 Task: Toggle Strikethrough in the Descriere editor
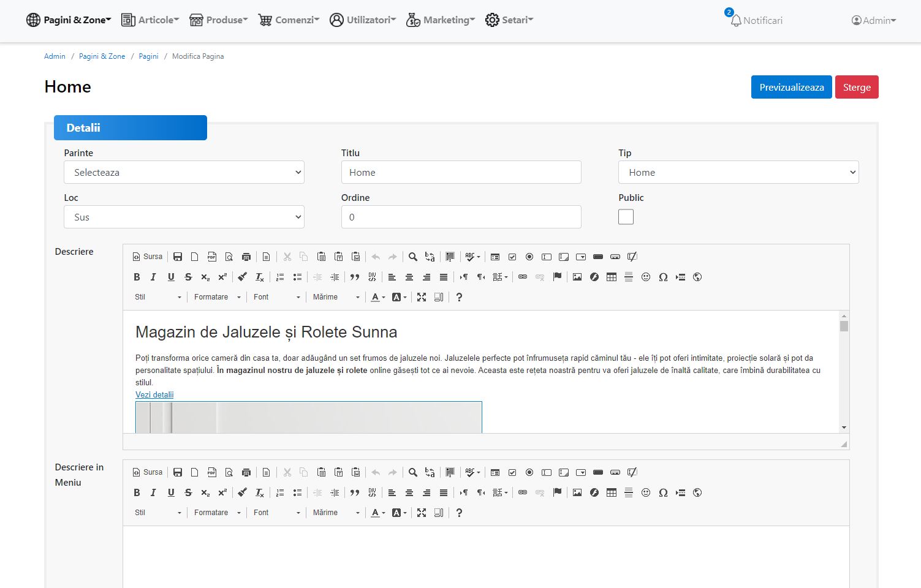[x=188, y=277]
